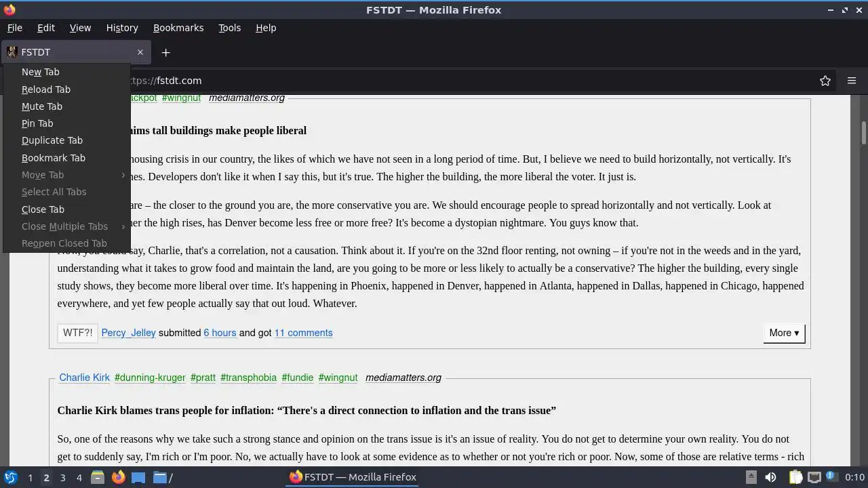Click the show desktop icon in taskbar
868x488 pixels.
[x=138, y=477]
